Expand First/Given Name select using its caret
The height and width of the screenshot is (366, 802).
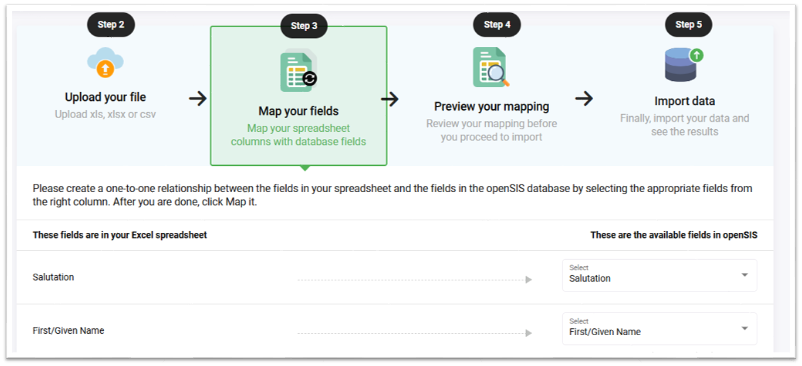tap(744, 328)
